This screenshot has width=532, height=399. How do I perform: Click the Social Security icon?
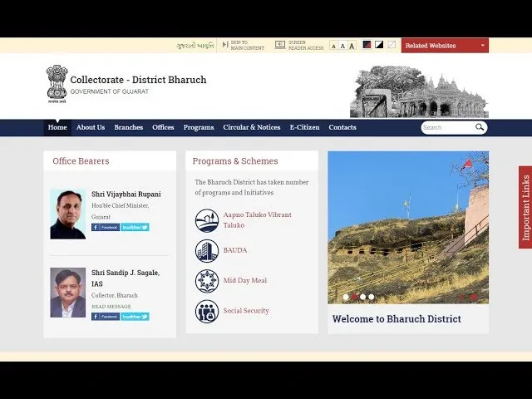coord(207,311)
